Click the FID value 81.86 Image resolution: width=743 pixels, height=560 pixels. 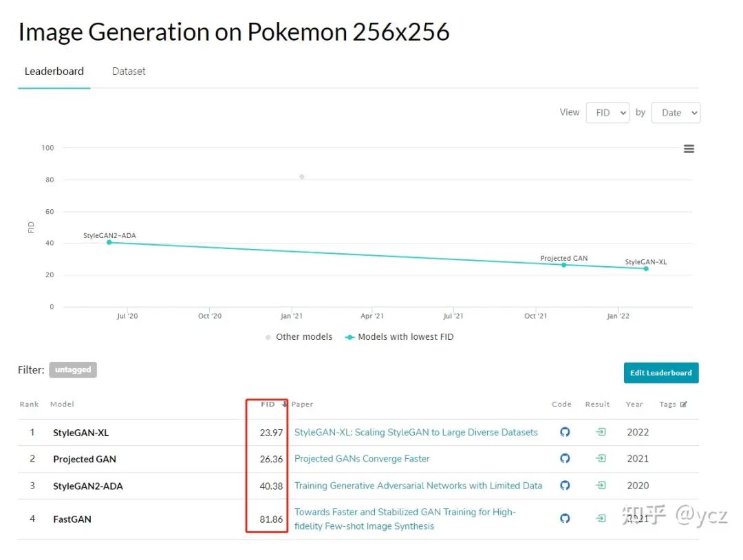coord(271,519)
